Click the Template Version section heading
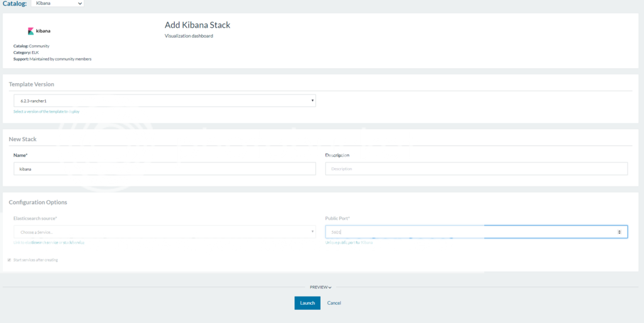 pyautogui.click(x=31, y=84)
